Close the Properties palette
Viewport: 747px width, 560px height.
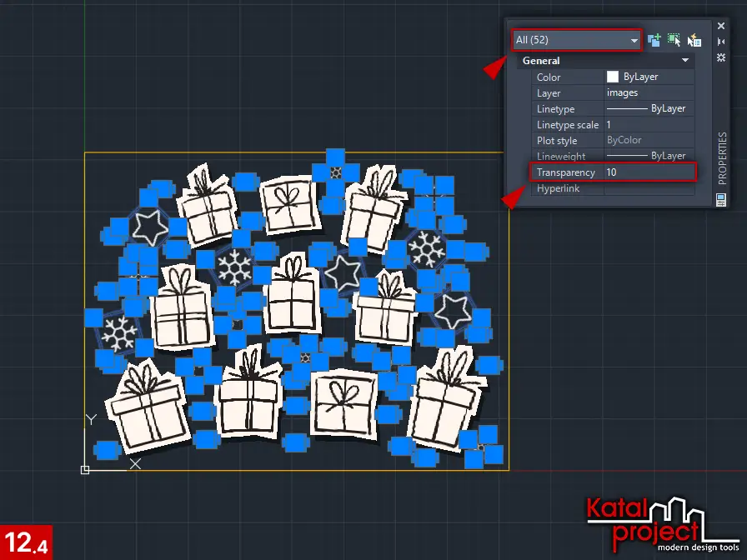721,26
